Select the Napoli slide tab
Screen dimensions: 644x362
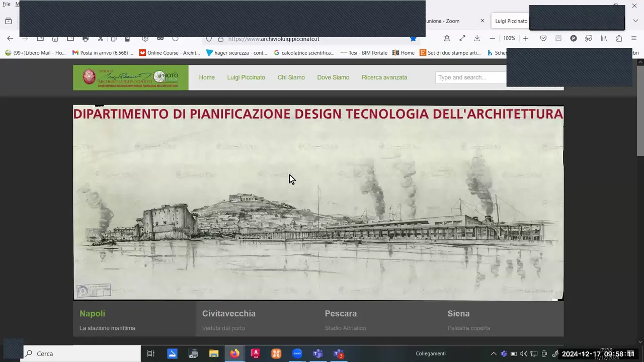point(134,319)
